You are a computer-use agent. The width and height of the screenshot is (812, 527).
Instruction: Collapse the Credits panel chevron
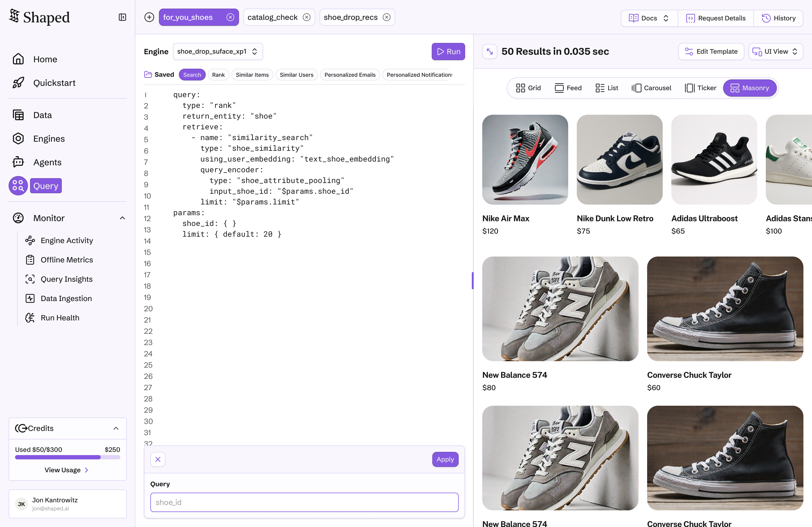tap(116, 428)
